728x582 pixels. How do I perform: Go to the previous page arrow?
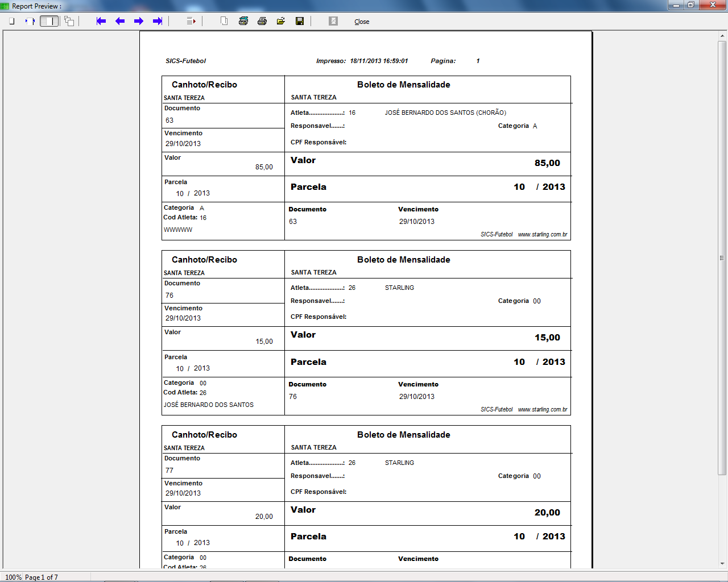(120, 21)
